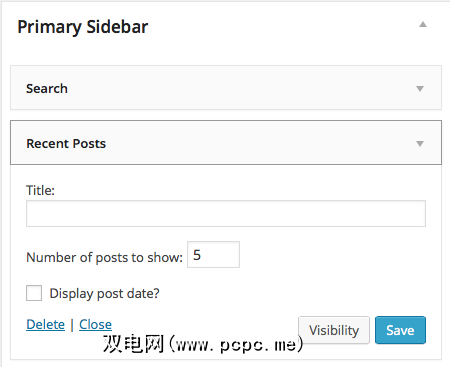Select the Display post date? label
450x367 pixels.
point(104,294)
